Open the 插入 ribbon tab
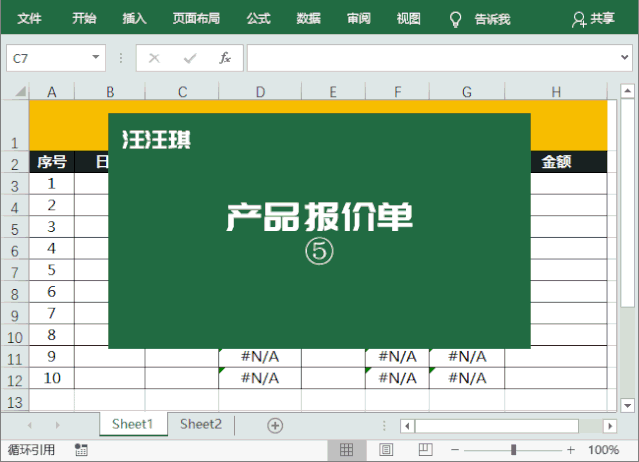Viewport: 639px width, 462px height. 134,19
